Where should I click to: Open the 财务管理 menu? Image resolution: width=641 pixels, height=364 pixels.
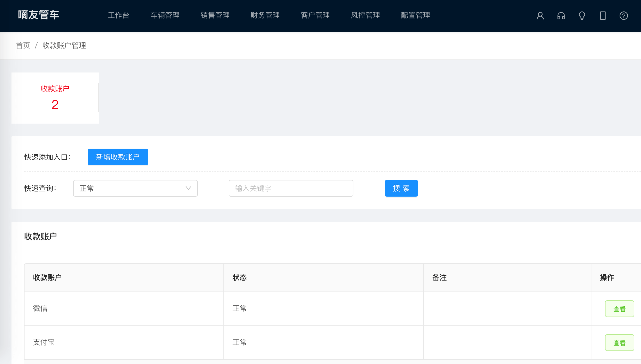tap(265, 15)
